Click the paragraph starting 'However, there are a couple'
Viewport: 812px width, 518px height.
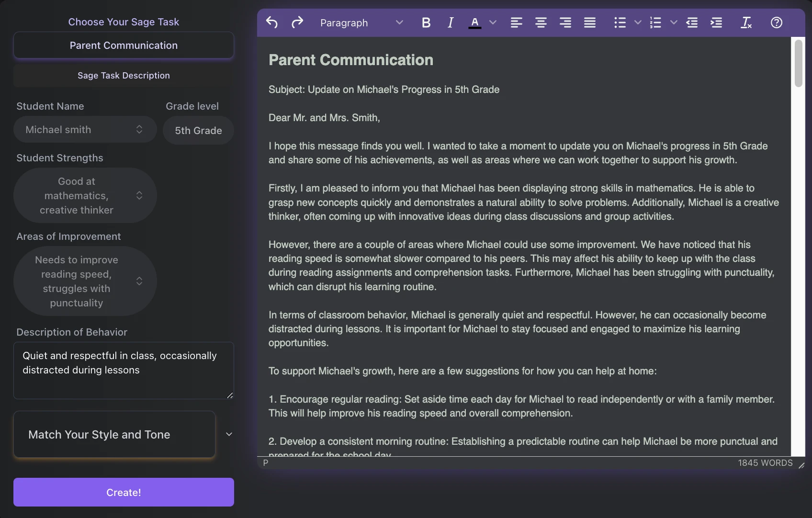coord(521,266)
